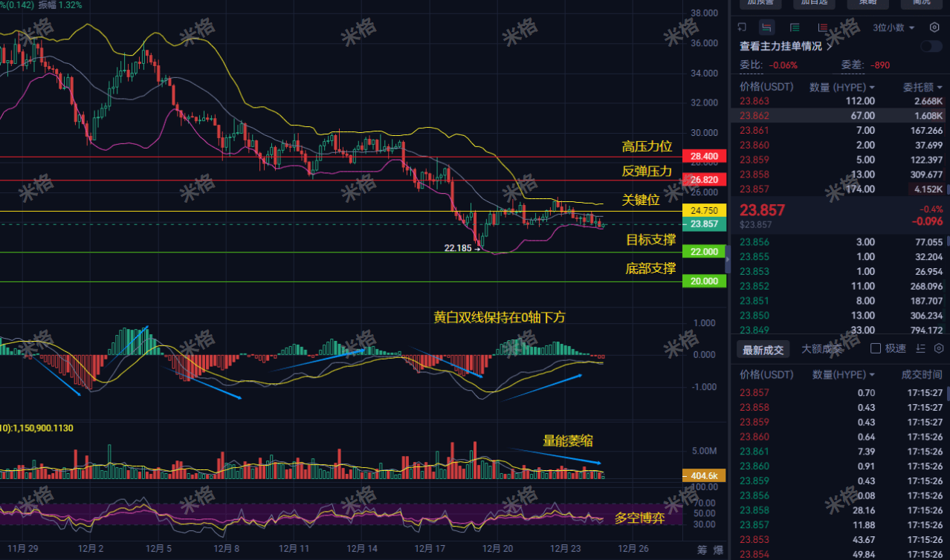The width and height of the screenshot is (950, 560).
Task: Click the trade row with quantity 43.67
Action: coord(840,540)
